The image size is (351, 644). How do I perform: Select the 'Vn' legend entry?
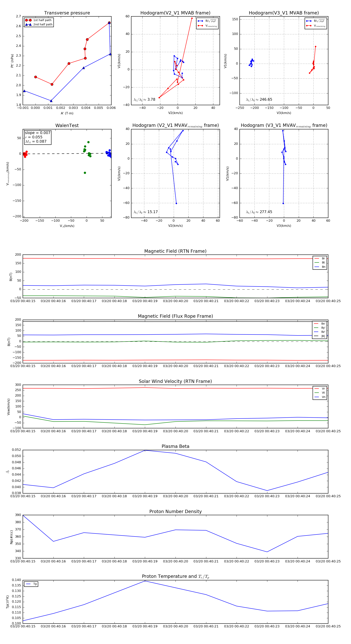click(x=320, y=397)
